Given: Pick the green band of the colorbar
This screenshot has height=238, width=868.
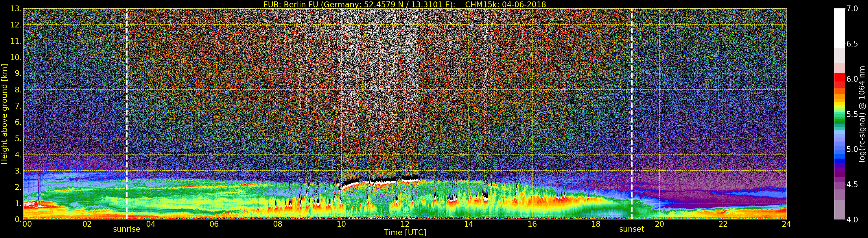Looking at the screenshot, I should 839,120.
